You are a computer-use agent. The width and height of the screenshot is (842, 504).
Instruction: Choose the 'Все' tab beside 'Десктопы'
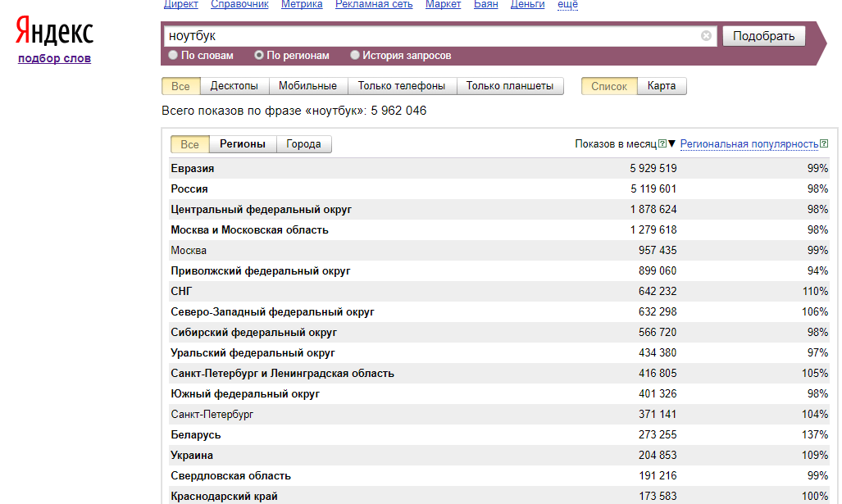tap(180, 86)
